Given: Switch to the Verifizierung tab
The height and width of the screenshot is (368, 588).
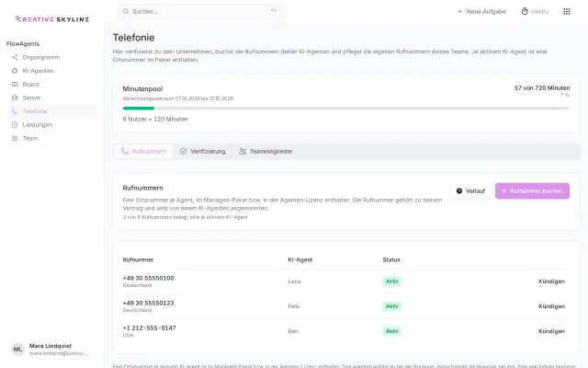Looking at the screenshot, I should coord(203,151).
